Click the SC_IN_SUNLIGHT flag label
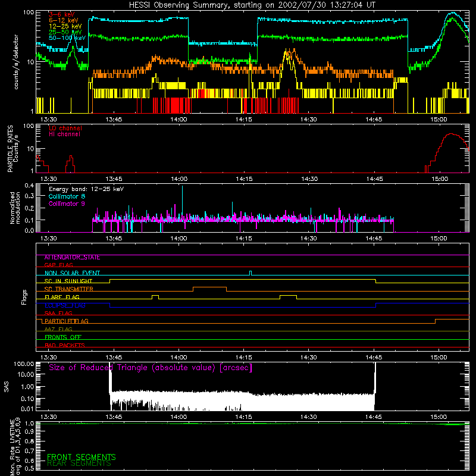This screenshot has height=476, width=476. [68, 281]
